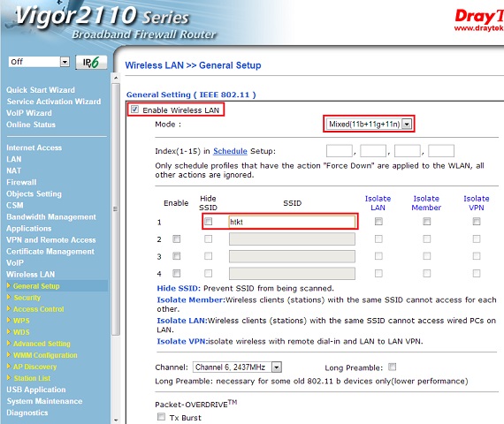Toggle the Long Preamble checkbox
Image resolution: width=504 pixels, height=424 pixels.
click(392, 367)
